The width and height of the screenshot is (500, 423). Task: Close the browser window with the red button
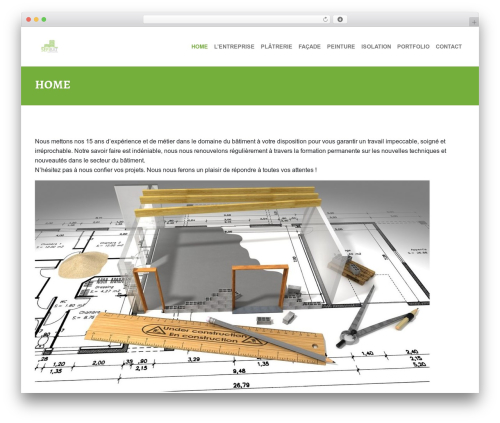click(x=29, y=19)
